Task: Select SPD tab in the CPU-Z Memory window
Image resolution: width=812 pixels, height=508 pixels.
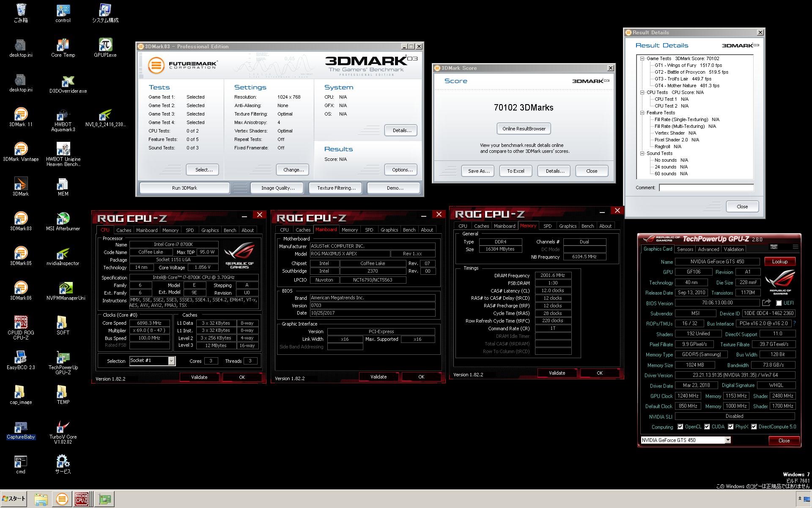Action: [547, 226]
